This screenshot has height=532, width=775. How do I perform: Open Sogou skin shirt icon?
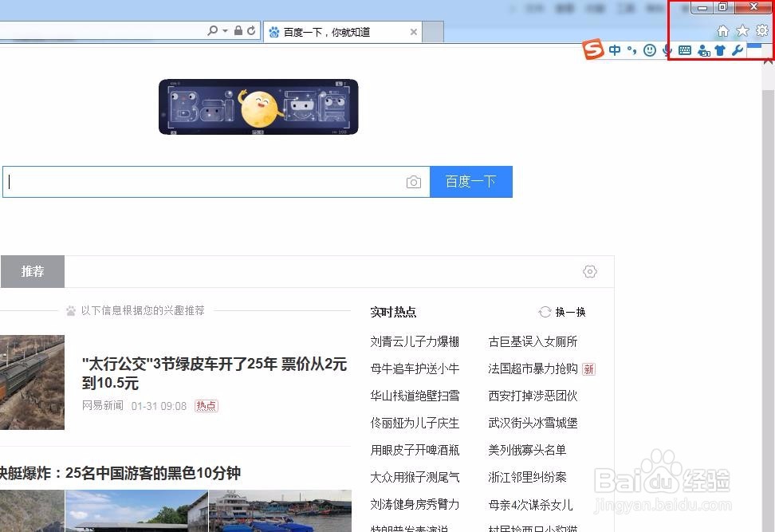coord(720,50)
